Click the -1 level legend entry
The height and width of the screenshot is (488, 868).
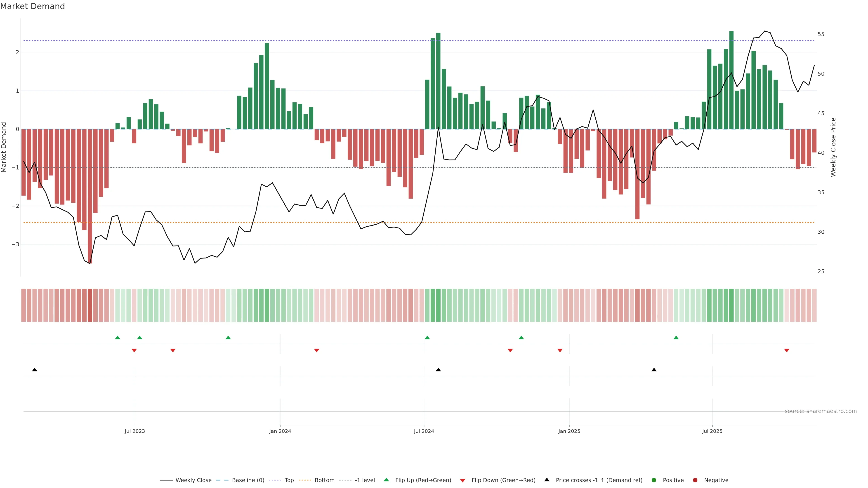(365, 480)
